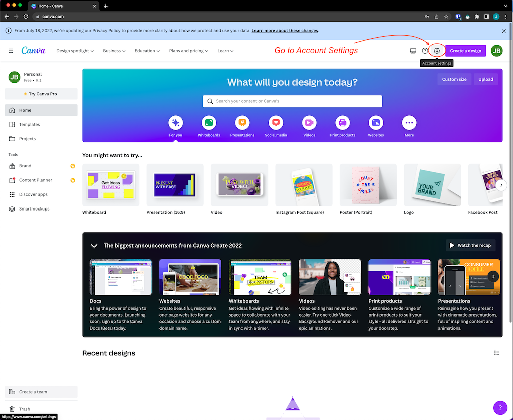Open the Print products announcement card image
Screen dimensions: 513x420
pos(399,277)
